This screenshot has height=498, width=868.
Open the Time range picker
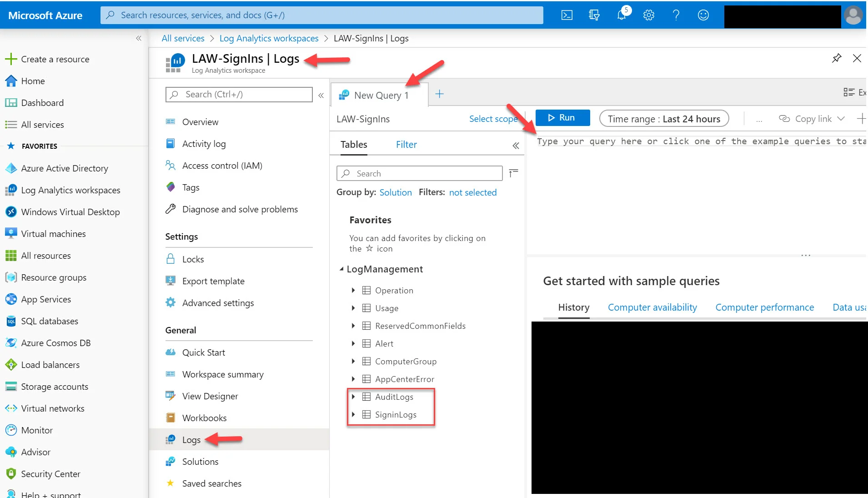click(x=664, y=119)
